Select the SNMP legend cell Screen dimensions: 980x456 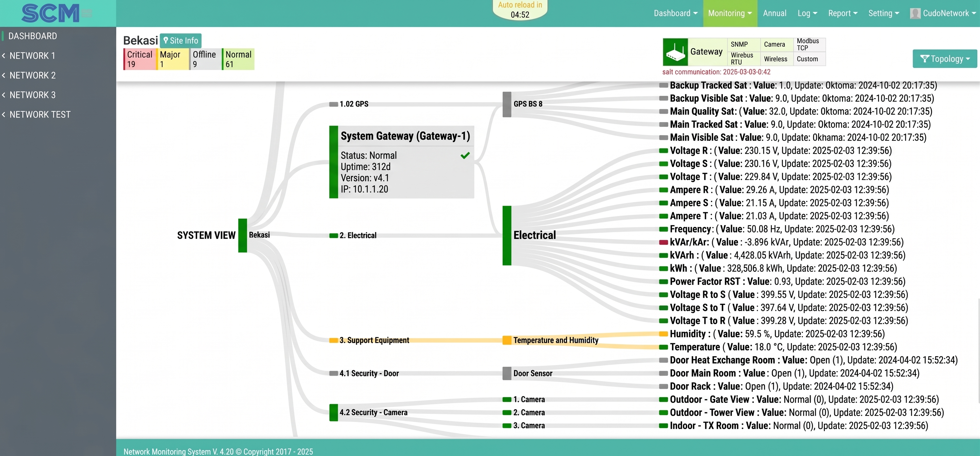[x=744, y=44]
